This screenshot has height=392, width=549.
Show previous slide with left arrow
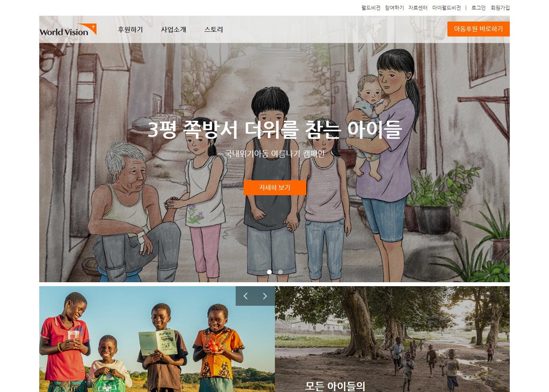click(245, 296)
